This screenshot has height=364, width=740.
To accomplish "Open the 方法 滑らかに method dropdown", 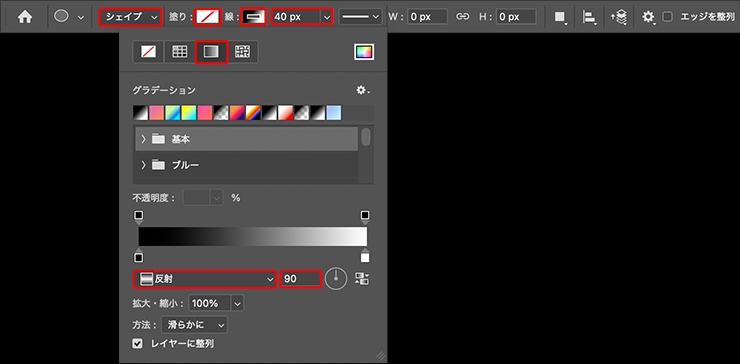I will coord(194,325).
